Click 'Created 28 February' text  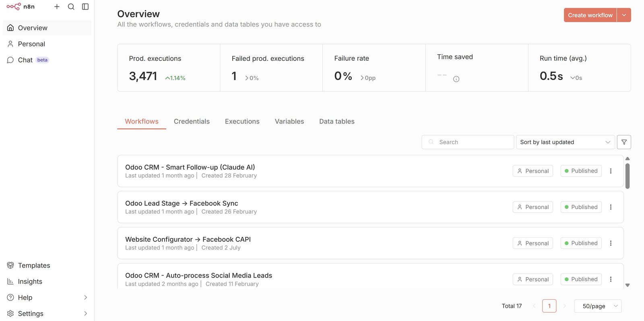click(229, 175)
